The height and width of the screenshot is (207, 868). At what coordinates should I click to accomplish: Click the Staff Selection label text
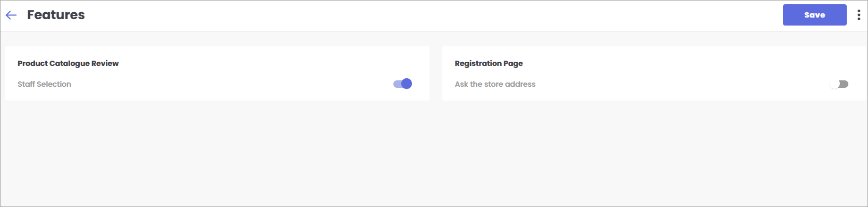coord(44,84)
